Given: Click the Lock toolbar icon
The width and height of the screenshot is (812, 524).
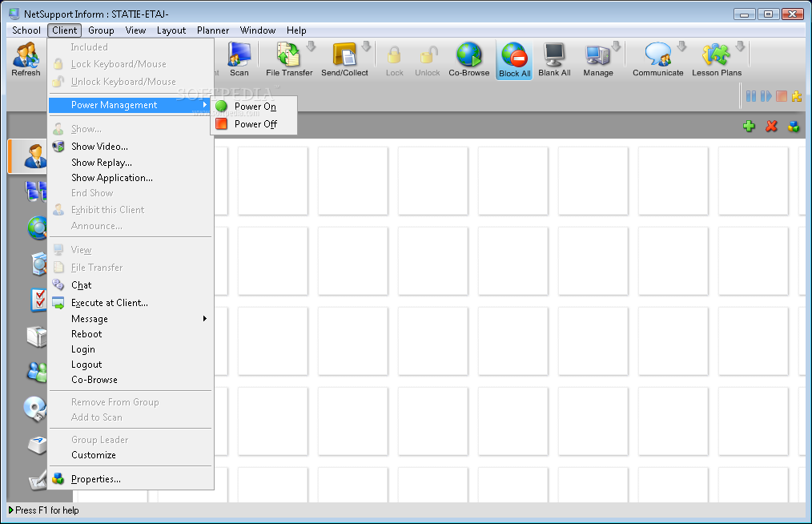Looking at the screenshot, I should 395,60.
